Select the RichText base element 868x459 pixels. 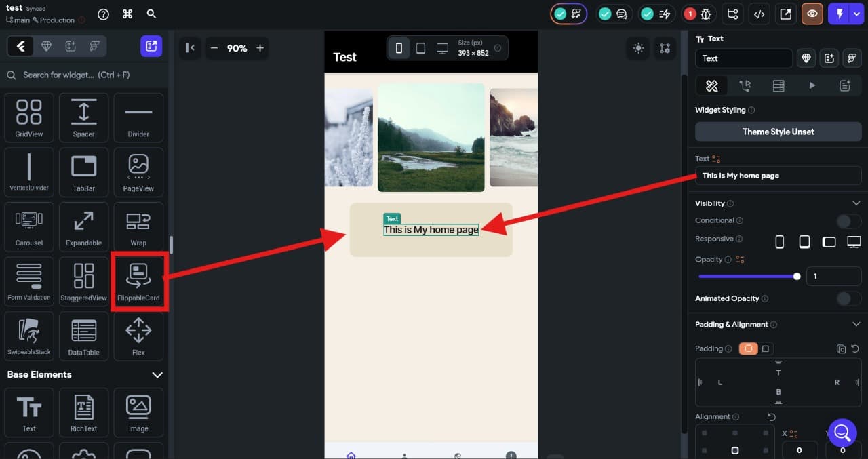tap(83, 412)
